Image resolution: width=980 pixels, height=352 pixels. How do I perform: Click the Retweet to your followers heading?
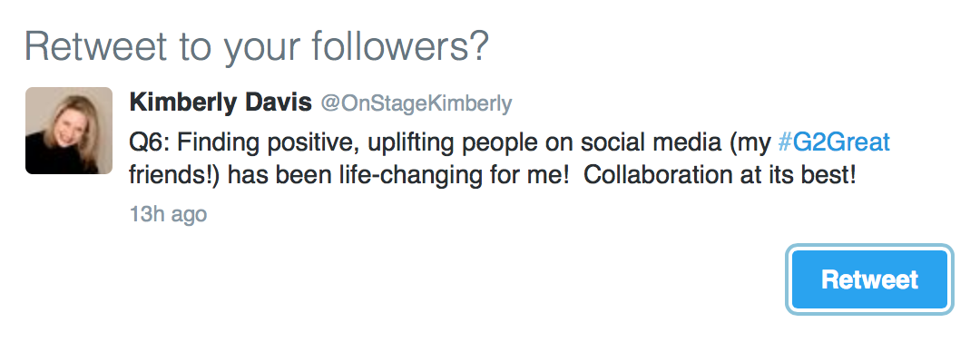coord(256,47)
